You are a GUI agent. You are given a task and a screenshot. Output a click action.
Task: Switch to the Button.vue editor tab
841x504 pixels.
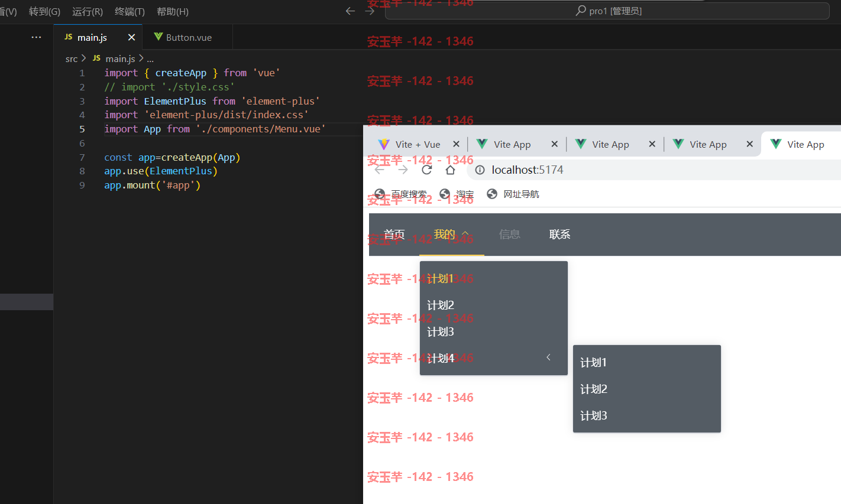189,37
